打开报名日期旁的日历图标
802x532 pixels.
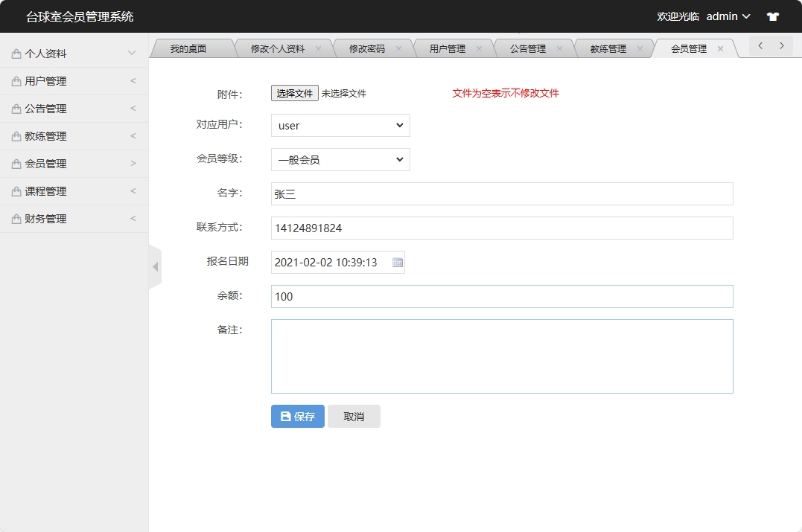tap(397, 261)
